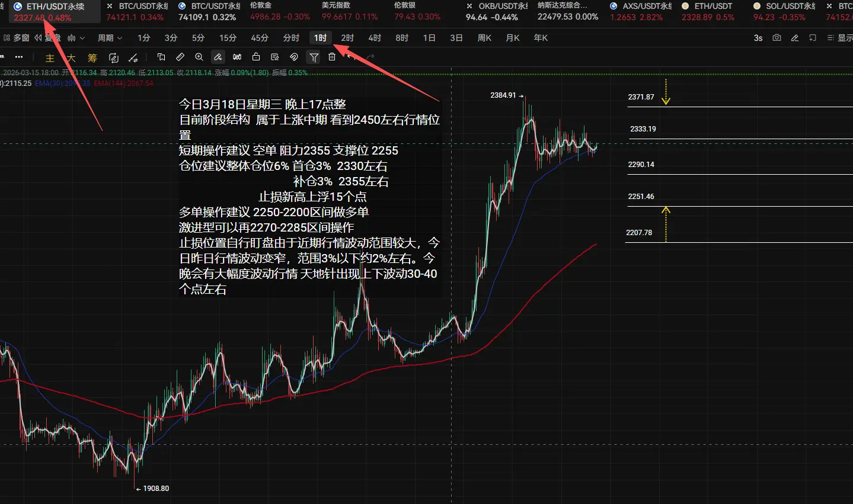
Task: Toggle the 主 indicator overlay
Action: click(50, 58)
